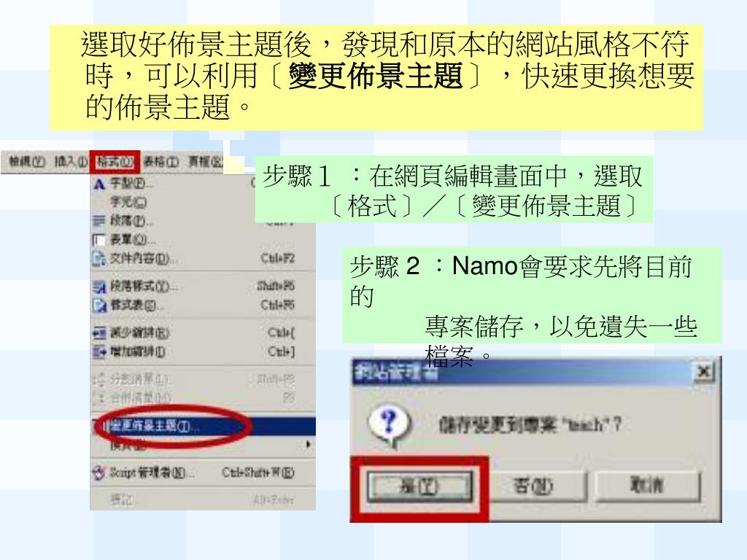Viewport: 747px width, 560px height.
Task: Click the Script 管理者 icon
Action: point(98,472)
